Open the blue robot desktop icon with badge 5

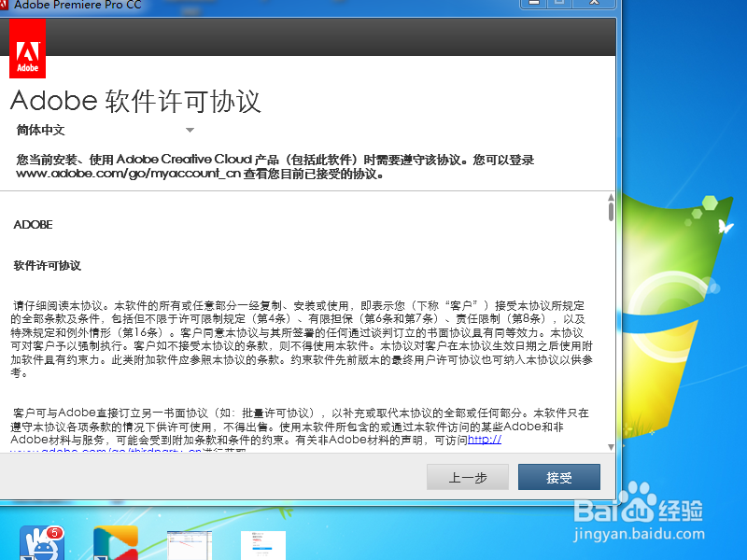(x=42, y=543)
